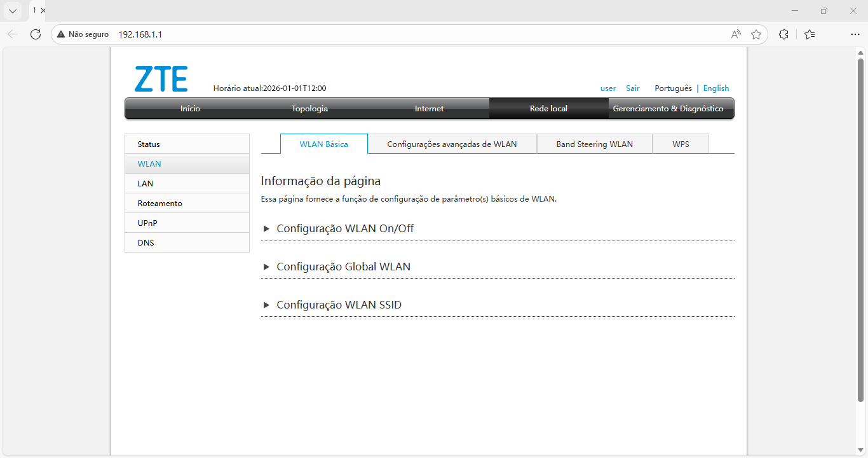Open the browser tab search chevron

point(13,10)
